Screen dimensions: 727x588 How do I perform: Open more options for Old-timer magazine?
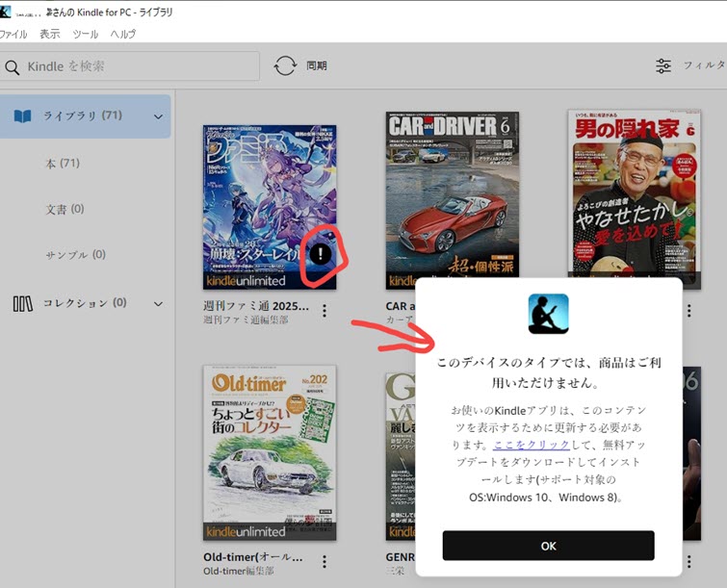pos(325,562)
